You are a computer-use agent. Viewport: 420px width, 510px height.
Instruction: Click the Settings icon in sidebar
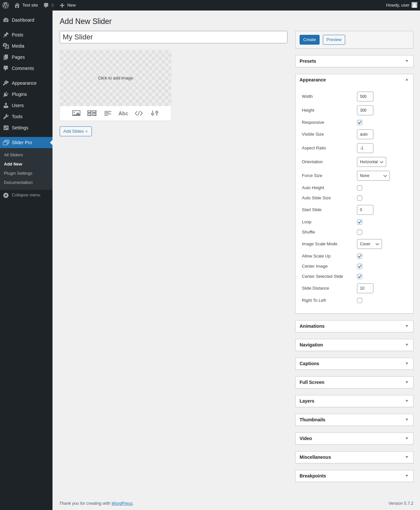tap(6, 128)
